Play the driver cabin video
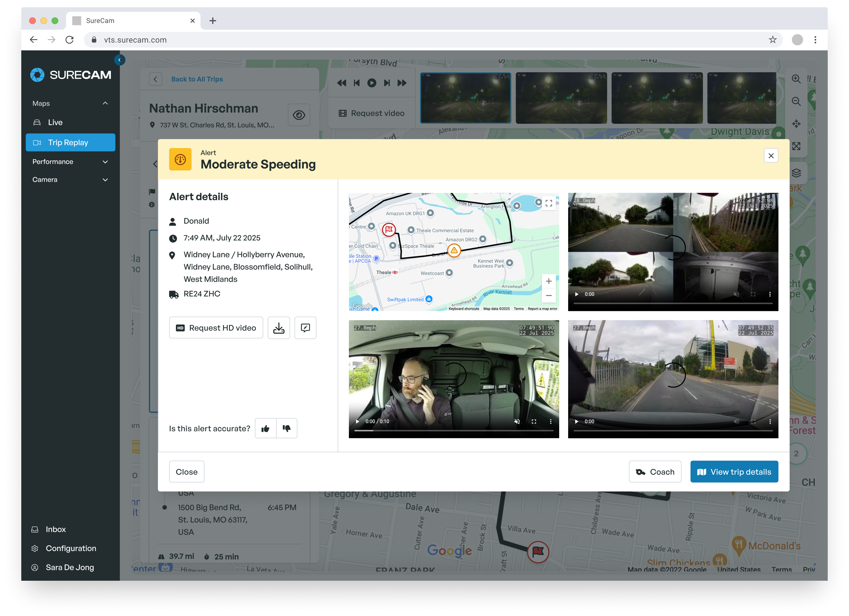The width and height of the screenshot is (849, 616). 358,421
